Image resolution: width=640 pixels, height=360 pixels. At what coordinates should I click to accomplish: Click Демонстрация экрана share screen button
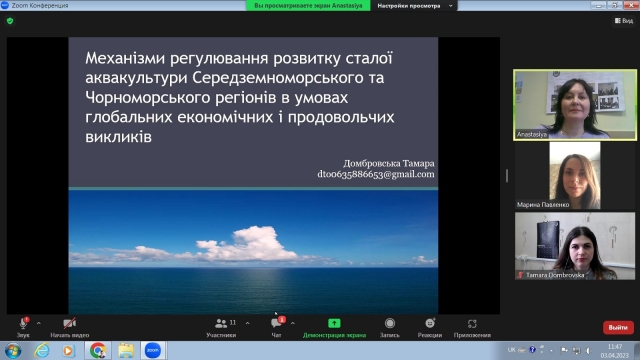point(334,328)
